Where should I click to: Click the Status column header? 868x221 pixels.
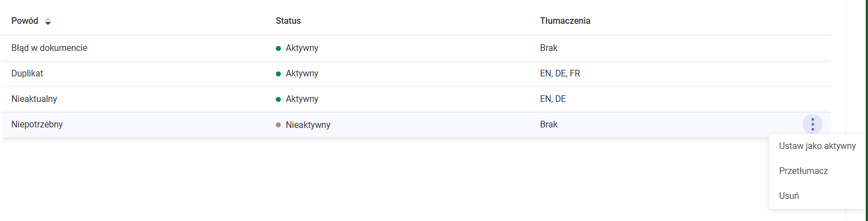pyautogui.click(x=288, y=21)
